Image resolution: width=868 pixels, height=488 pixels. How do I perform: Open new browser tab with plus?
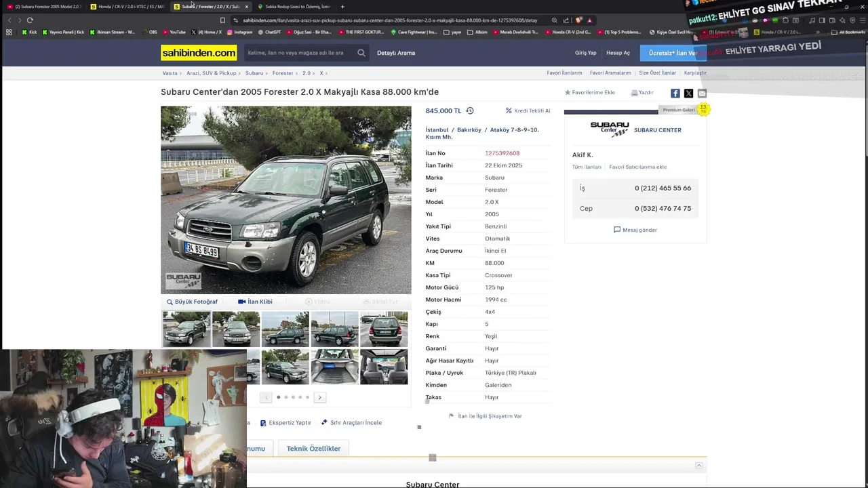click(342, 7)
